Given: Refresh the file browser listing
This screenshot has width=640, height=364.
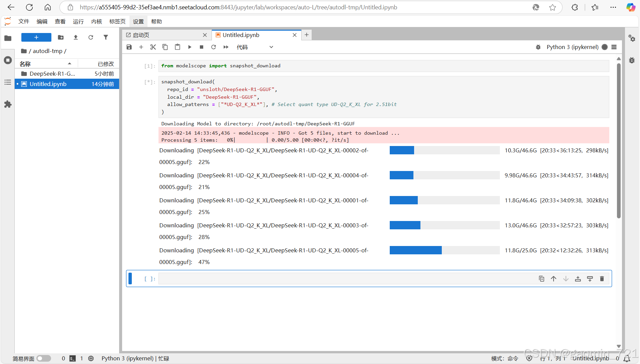Looking at the screenshot, I should pos(91,37).
